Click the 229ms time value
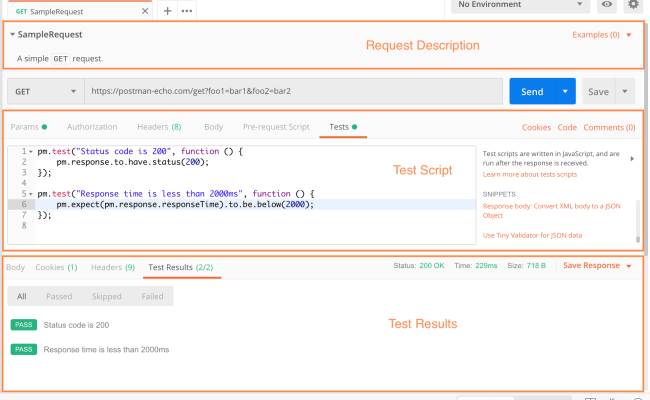The image size is (650, 400). 486,266
